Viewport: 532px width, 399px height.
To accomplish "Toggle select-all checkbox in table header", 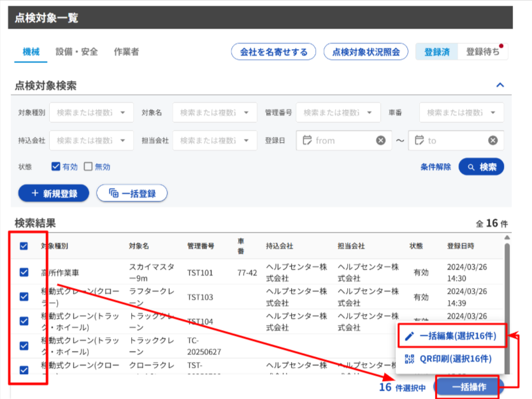I will point(24,246).
